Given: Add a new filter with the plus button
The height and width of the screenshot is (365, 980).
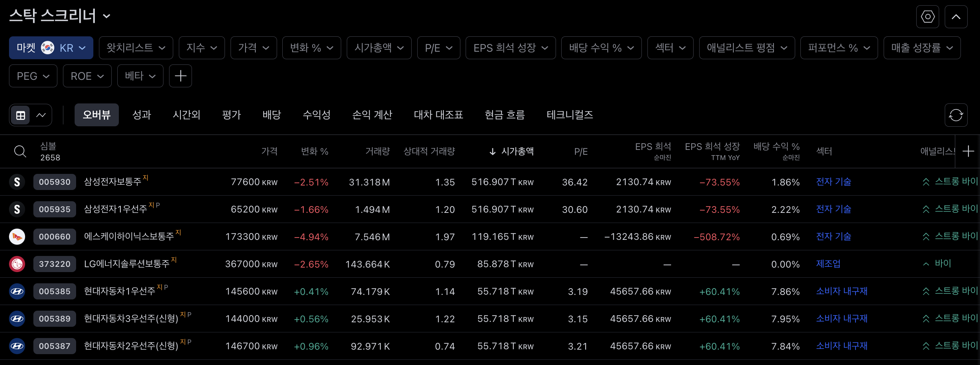Looking at the screenshot, I should click(x=180, y=76).
